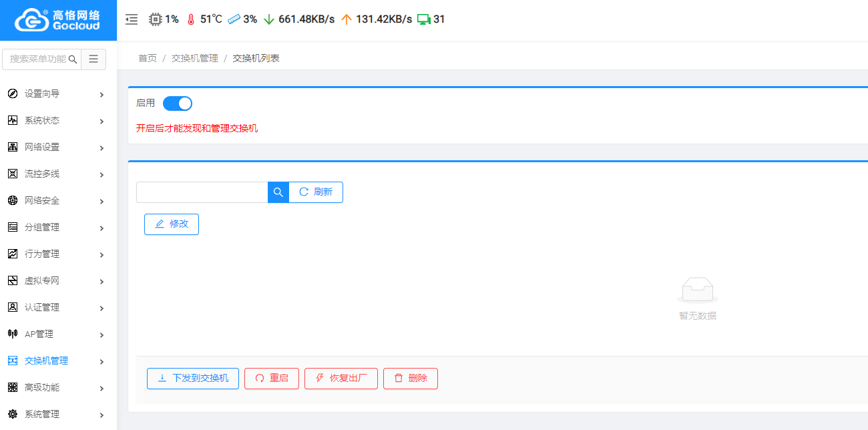Toggle the 启用 switch off

[178, 103]
